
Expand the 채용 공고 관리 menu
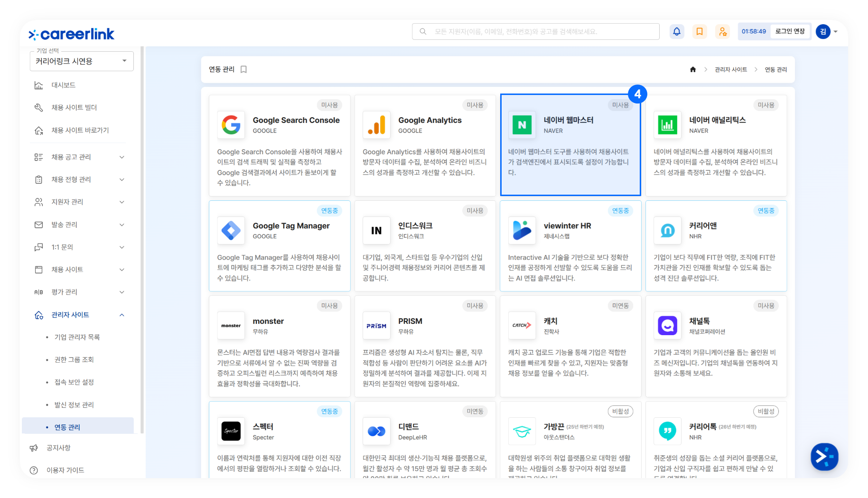coord(122,157)
